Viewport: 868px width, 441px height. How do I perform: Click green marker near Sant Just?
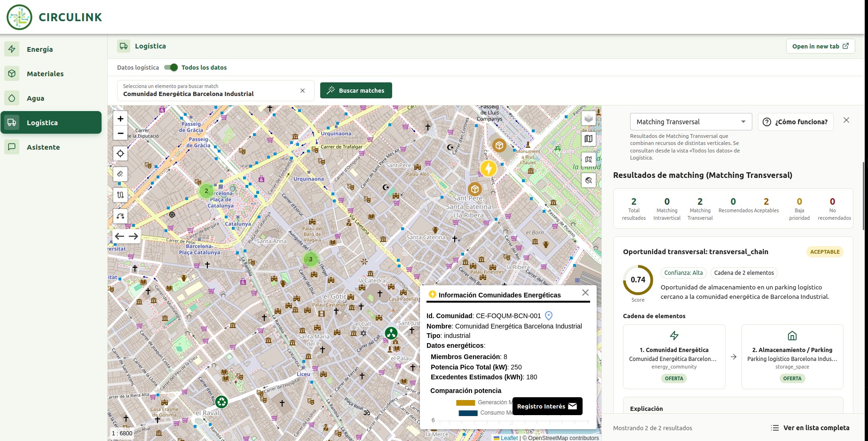[x=391, y=333]
